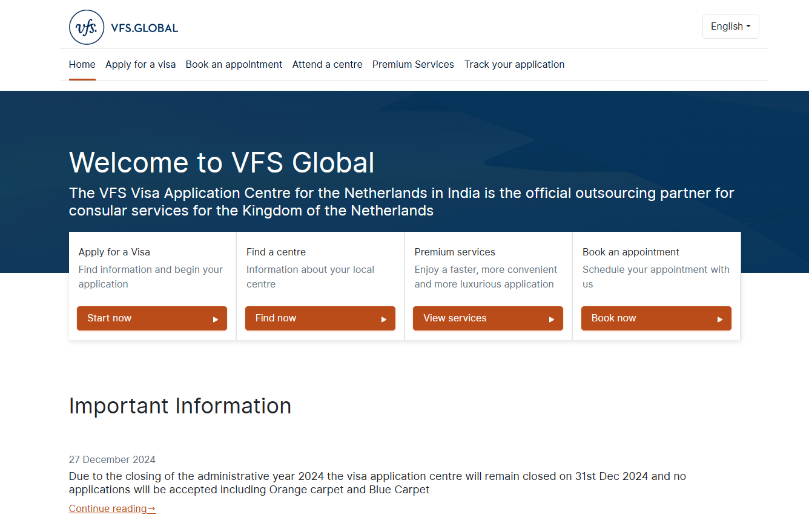
Task: Expand the language selector in the header
Action: [x=730, y=26]
